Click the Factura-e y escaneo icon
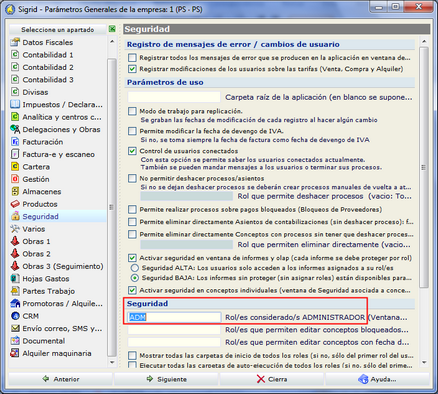 tap(15, 154)
